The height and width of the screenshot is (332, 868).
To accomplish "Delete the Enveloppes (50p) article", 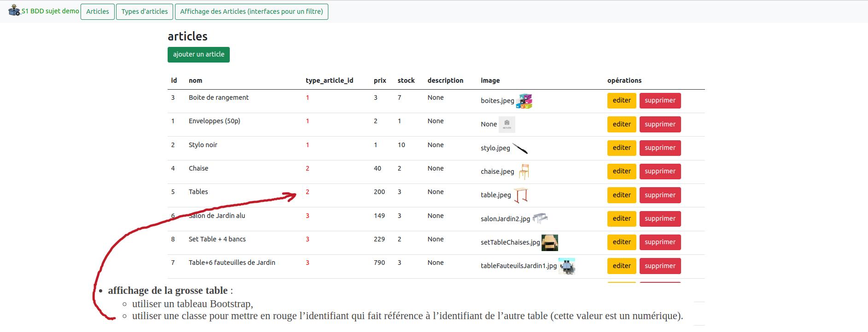I will pyautogui.click(x=660, y=124).
